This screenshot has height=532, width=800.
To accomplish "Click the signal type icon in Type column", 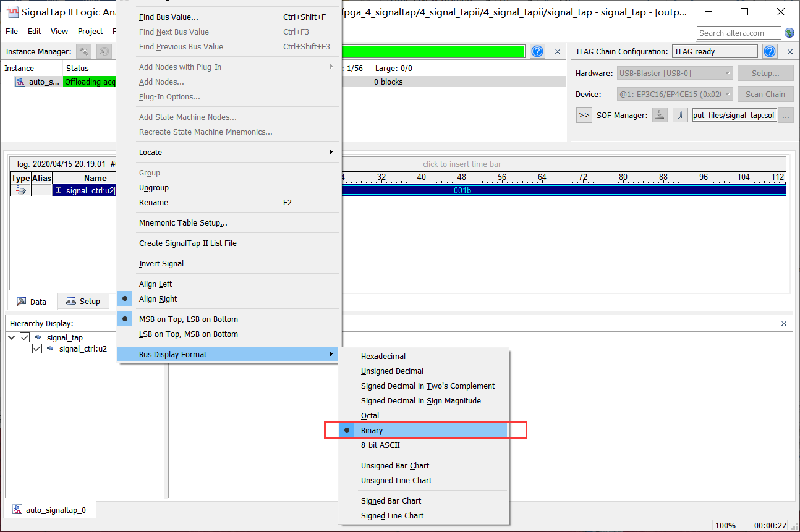I will coord(20,191).
